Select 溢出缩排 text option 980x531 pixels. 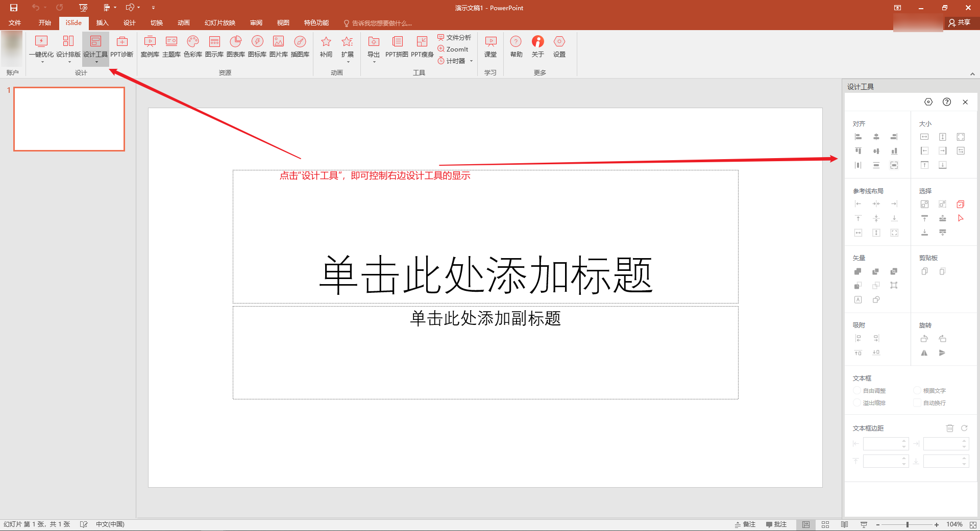tap(858, 402)
